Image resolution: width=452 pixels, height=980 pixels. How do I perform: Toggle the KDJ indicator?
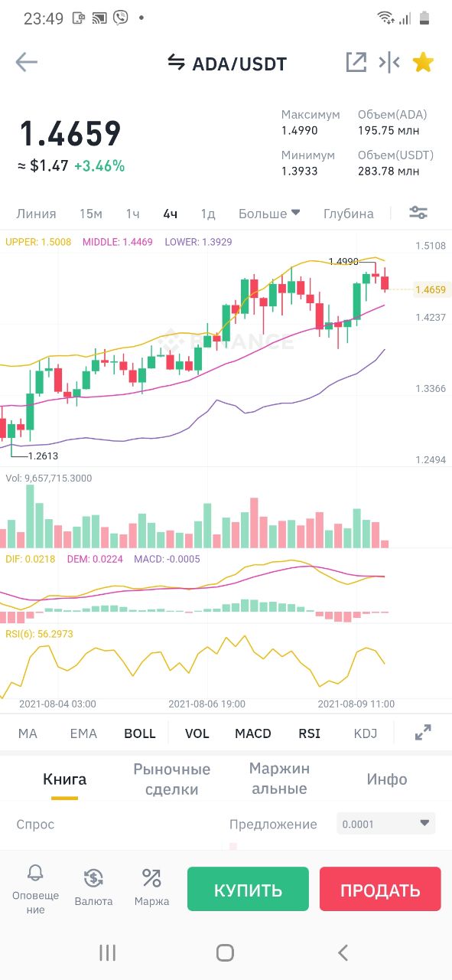[366, 733]
